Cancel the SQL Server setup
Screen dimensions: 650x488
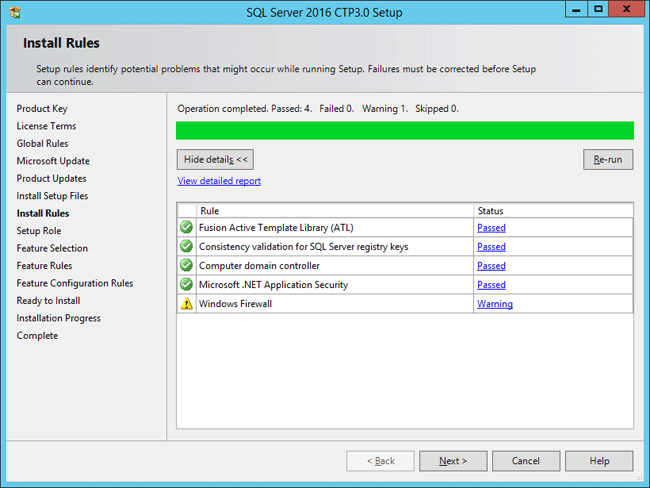pyautogui.click(x=526, y=461)
